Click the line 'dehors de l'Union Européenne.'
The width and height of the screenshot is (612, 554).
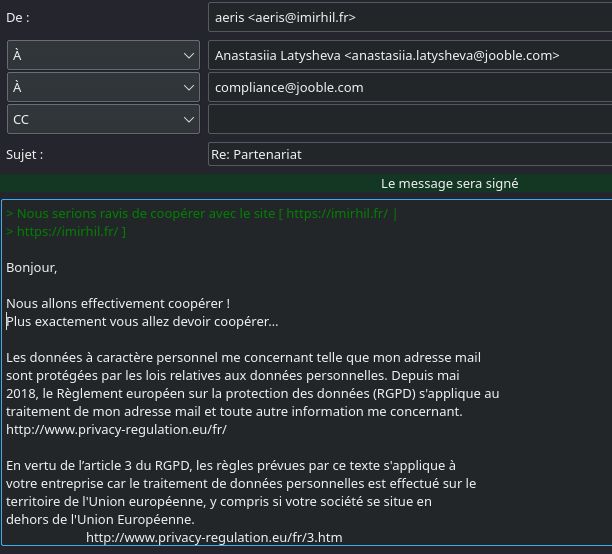(100, 520)
